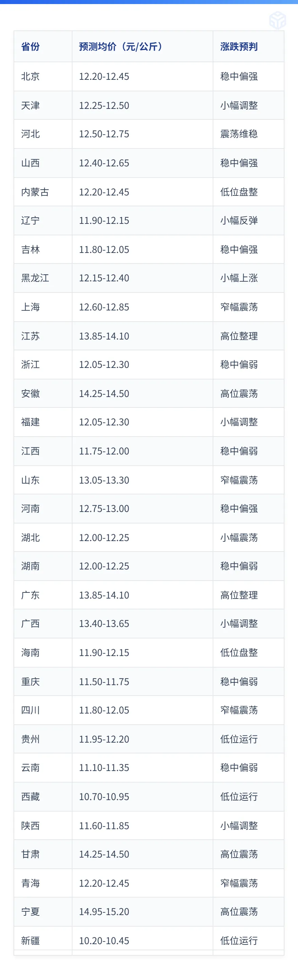
Task: Click the cube logo icon at top right
Action: coord(277,20)
